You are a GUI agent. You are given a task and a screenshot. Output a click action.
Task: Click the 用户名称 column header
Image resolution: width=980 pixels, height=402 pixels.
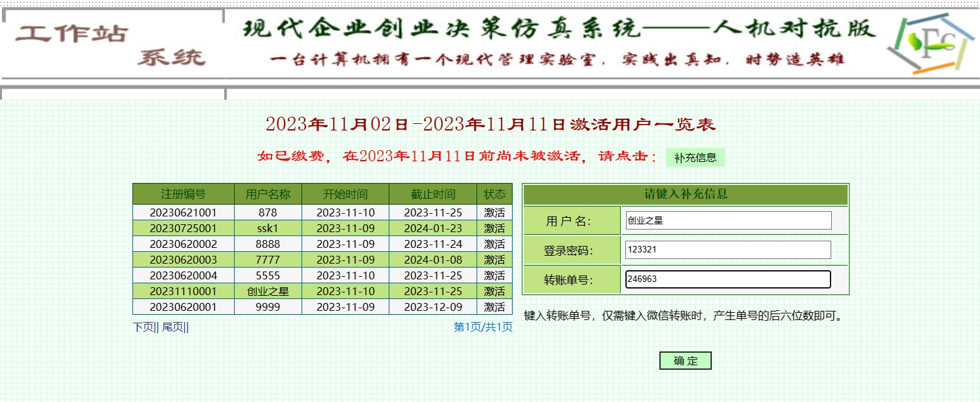point(267,194)
